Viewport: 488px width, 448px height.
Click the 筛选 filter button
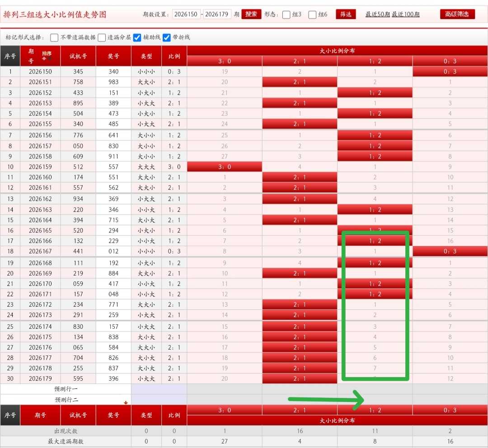coord(346,14)
